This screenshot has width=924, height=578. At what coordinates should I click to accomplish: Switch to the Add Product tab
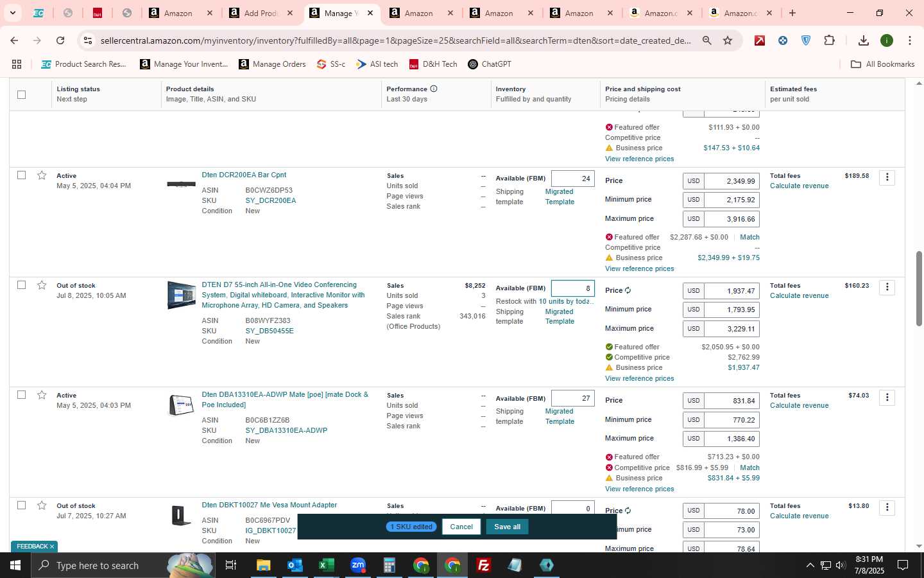(x=261, y=13)
